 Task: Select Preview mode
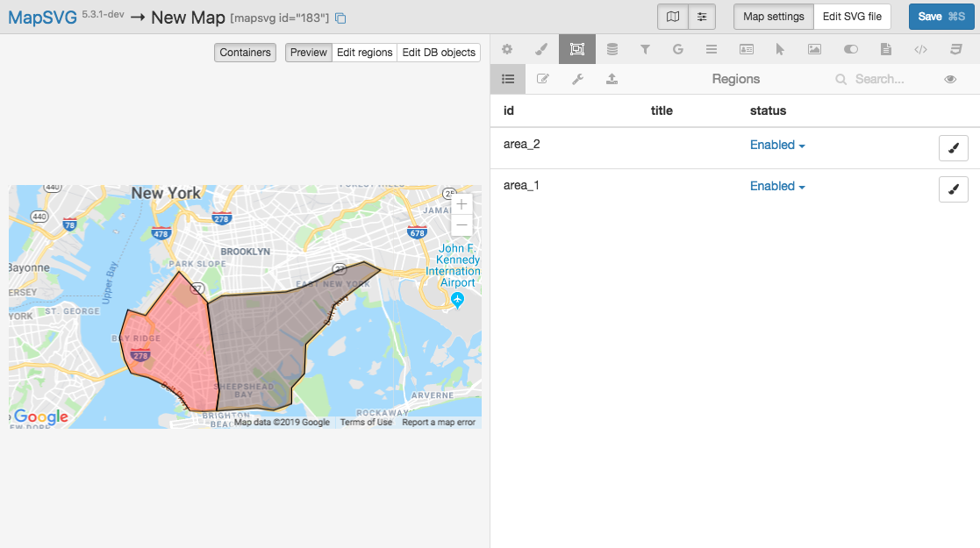pyautogui.click(x=308, y=53)
